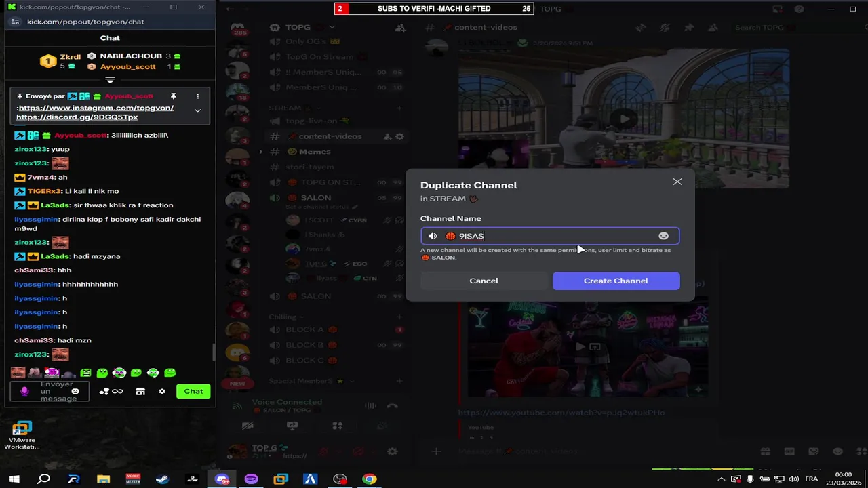Open TOPG server dropdown in Discord
Image resolution: width=868 pixels, height=488 pixels.
point(332,27)
